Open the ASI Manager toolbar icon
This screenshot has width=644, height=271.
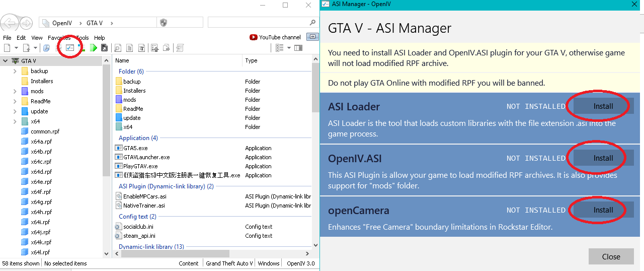point(69,48)
